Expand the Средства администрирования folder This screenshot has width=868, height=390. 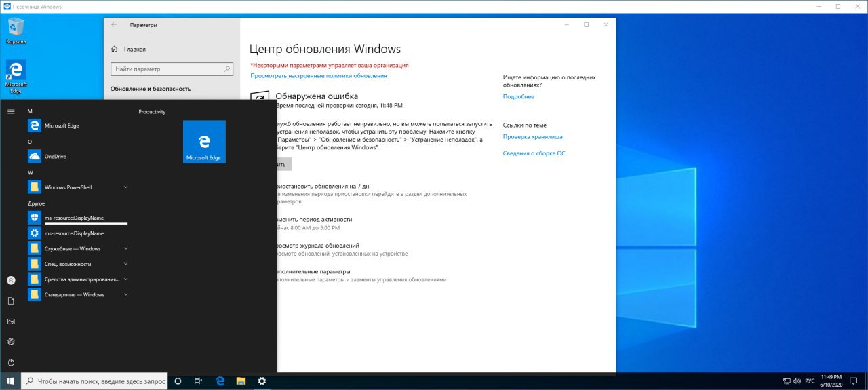[77, 279]
